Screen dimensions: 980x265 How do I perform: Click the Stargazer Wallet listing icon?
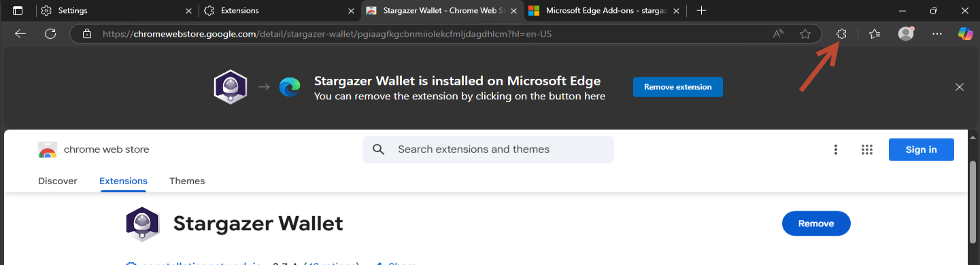click(x=142, y=224)
